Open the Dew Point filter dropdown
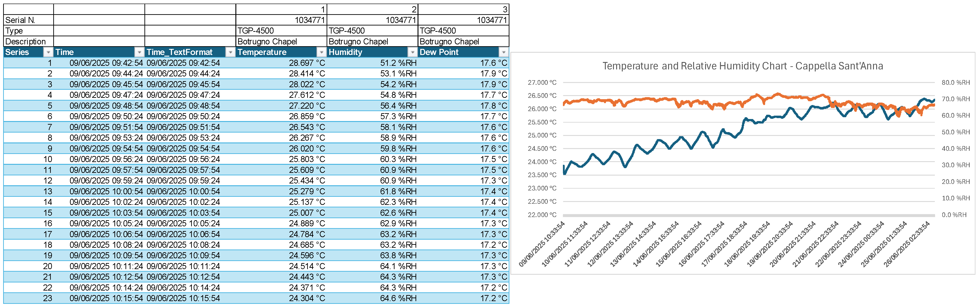 tap(504, 52)
